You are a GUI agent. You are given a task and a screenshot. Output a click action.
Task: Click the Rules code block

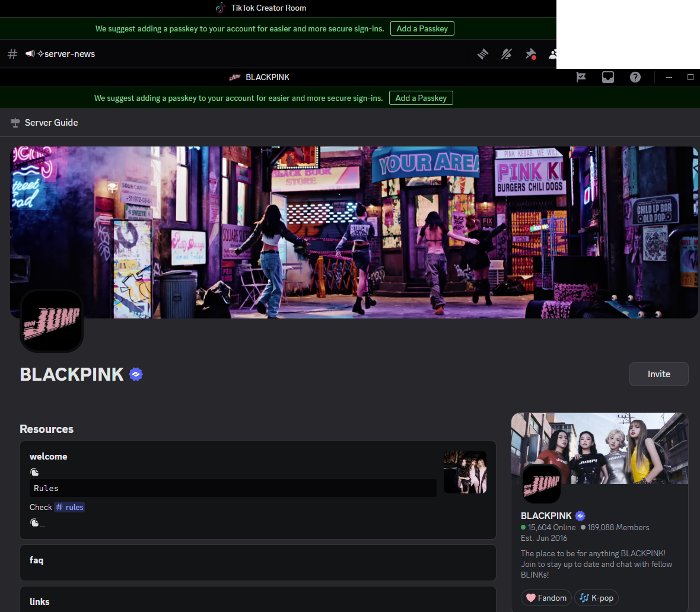point(233,488)
